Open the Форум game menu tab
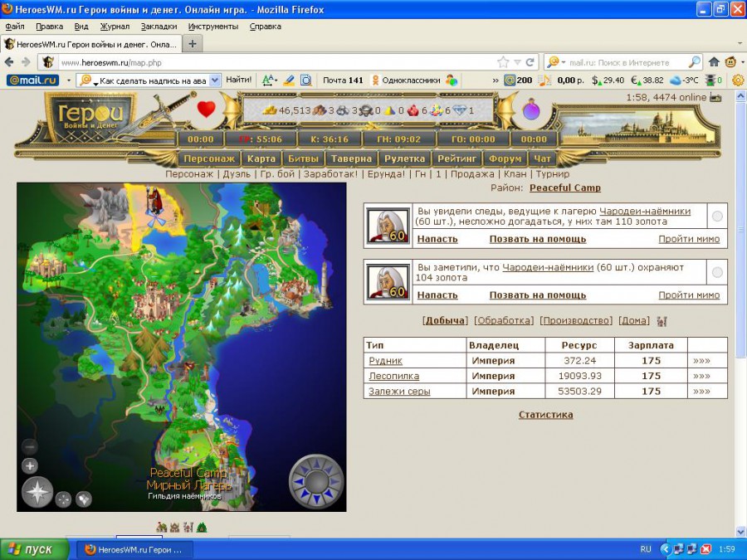 [x=505, y=159]
